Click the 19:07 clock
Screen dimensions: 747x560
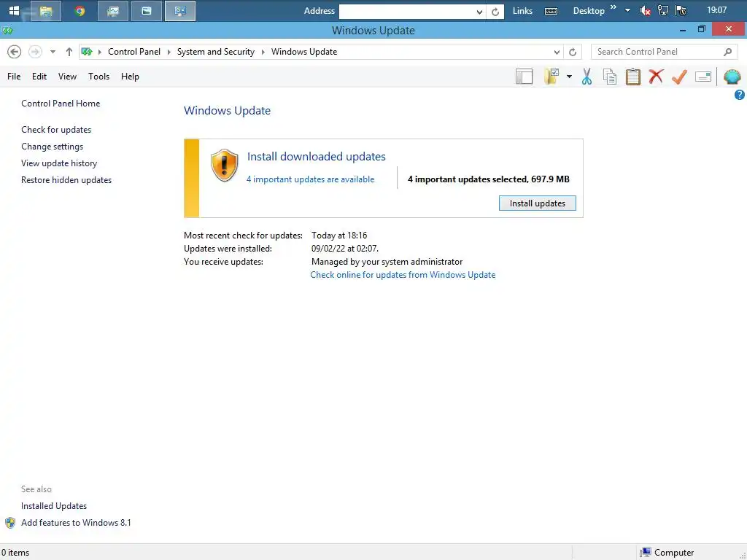pos(716,10)
